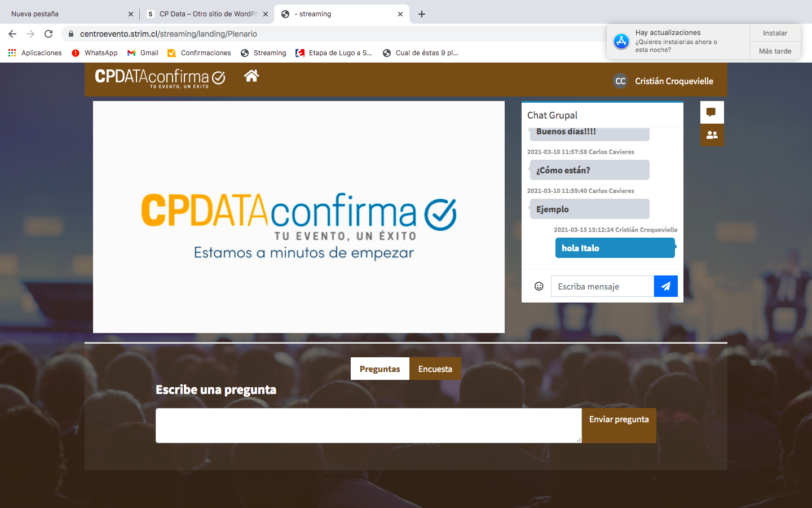The width and height of the screenshot is (812, 508).
Task: Click the browser address bar URL
Action: pos(169,34)
